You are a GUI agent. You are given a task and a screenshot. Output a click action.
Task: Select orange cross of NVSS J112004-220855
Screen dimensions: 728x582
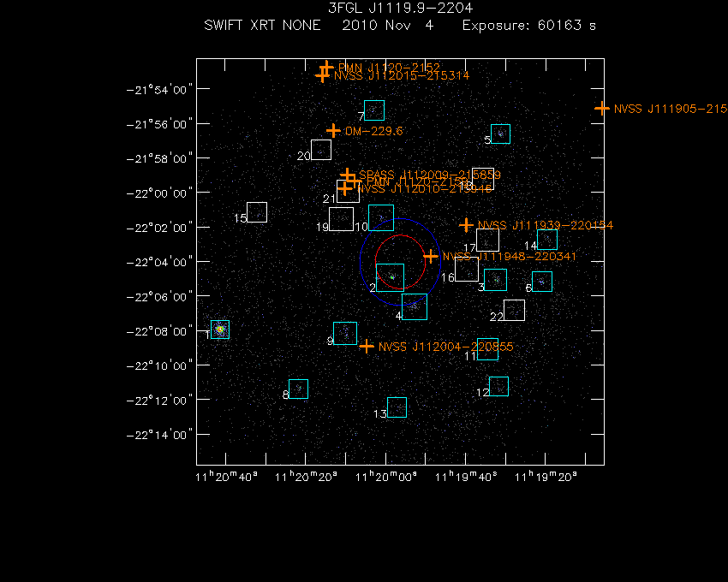(x=367, y=347)
